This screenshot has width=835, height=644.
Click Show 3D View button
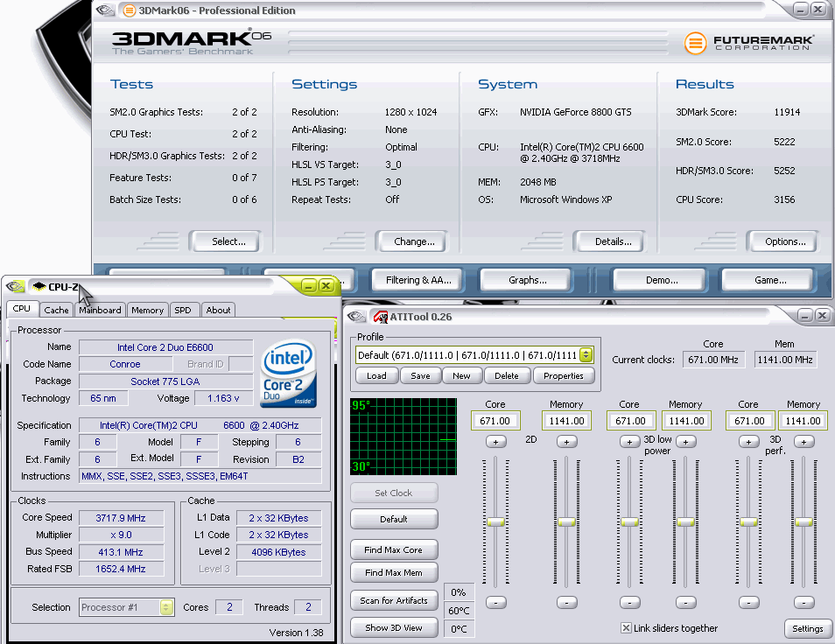click(x=394, y=627)
